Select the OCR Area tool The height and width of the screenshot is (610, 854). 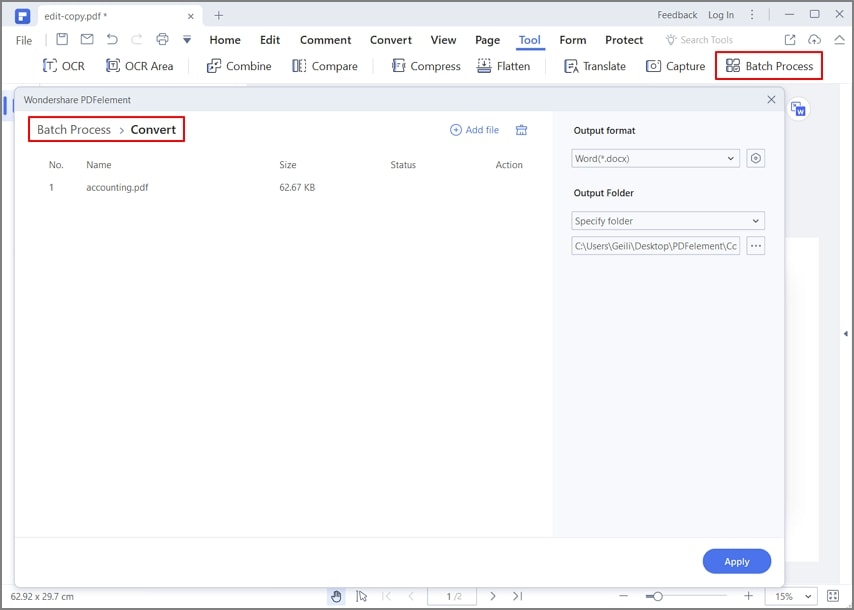[139, 66]
